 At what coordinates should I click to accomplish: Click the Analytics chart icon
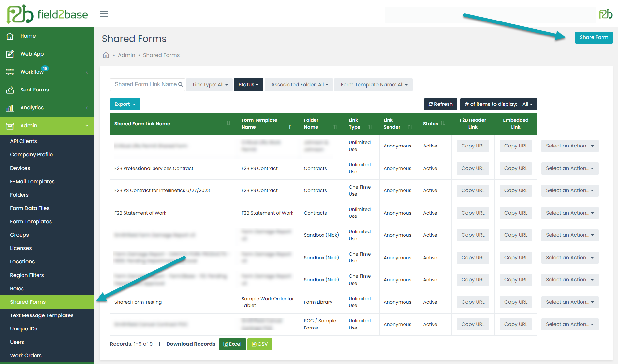tap(10, 108)
